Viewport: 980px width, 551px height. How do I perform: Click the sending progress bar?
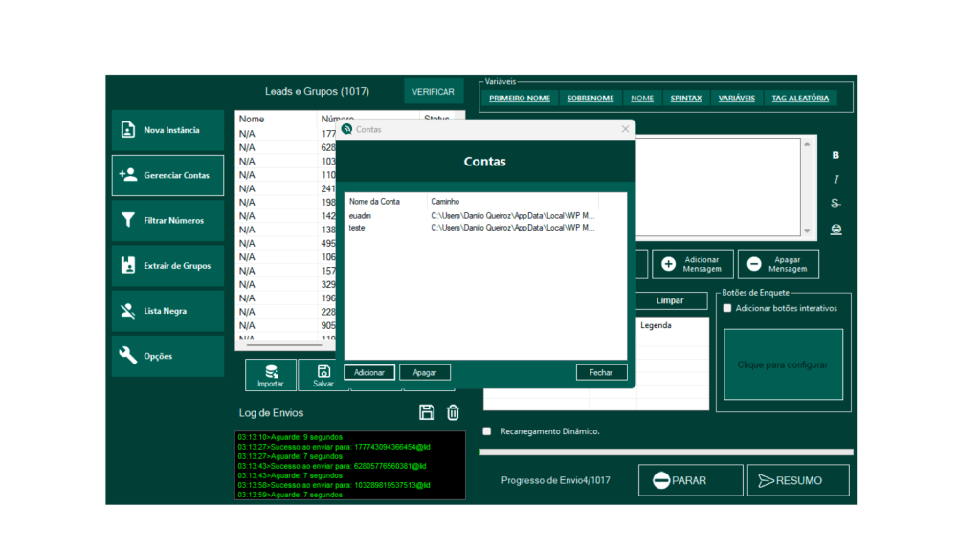click(666, 452)
